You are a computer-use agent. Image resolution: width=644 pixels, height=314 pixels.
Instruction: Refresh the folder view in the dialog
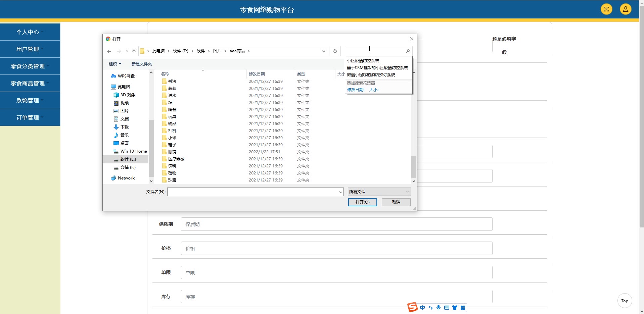335,51
